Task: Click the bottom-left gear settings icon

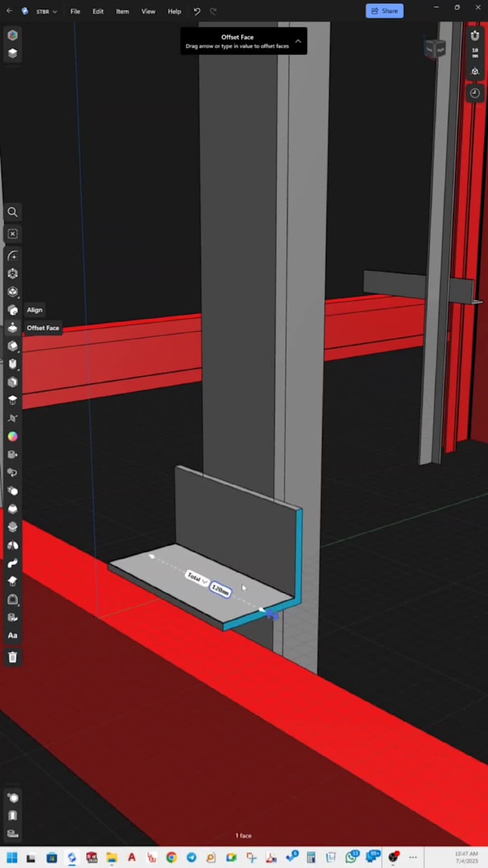Action: pyautogui.click(x=12, y=798)
